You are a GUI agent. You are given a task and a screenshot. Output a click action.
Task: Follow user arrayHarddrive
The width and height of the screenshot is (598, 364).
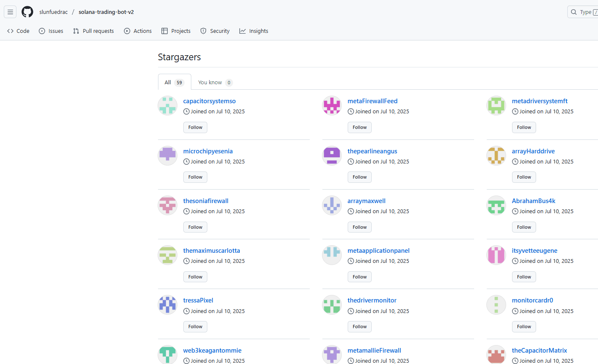pos(524,177)
